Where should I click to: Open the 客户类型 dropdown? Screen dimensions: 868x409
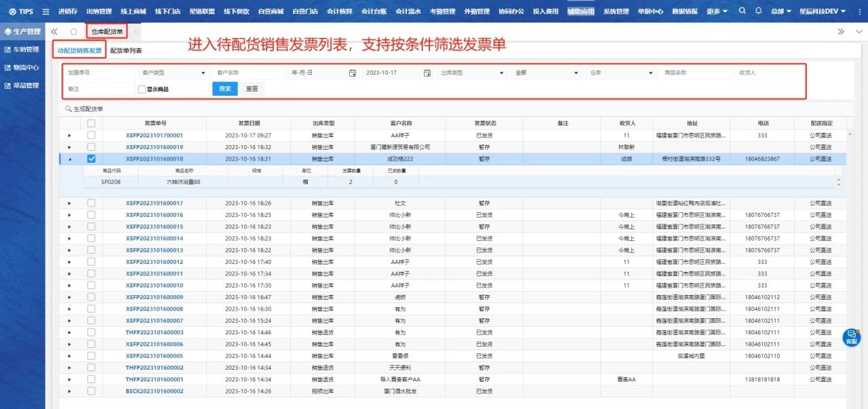point(173,73)
